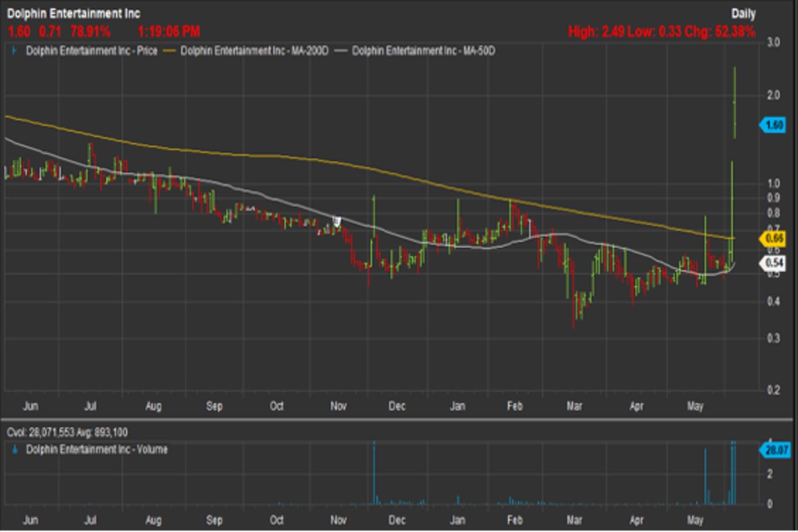This screenshot has height=532, width=798.
Task: Click Dec on the bottom volume time axis
Action: [398, 519]
